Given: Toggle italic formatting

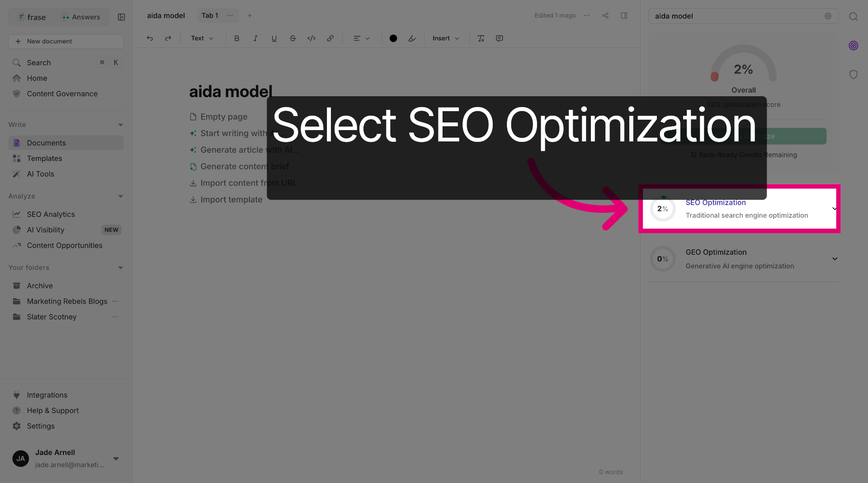Looking at the screenshot, I should tap(255, 38).
